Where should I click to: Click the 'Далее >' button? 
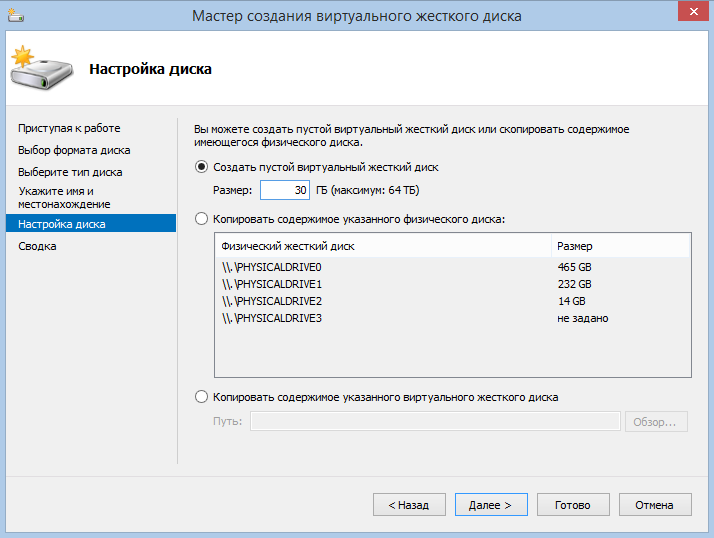coord(491,505)
